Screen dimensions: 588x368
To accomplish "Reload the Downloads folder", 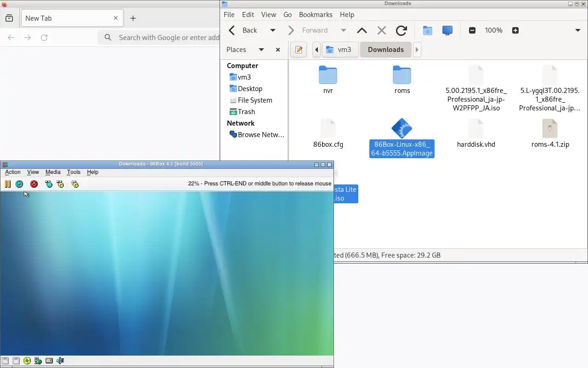I will (401, 30).
